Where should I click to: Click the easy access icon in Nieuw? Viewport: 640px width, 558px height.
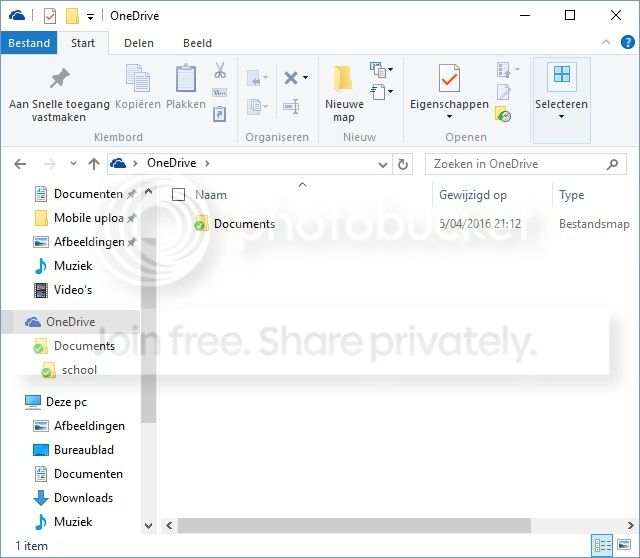(378, 92)
